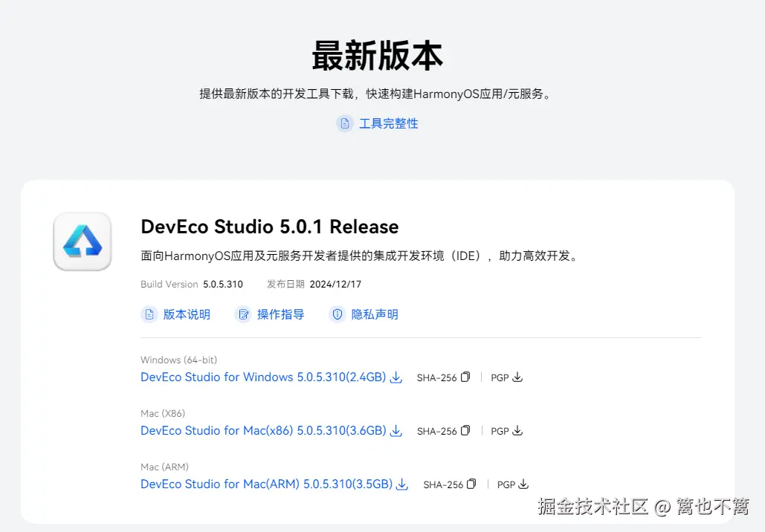Click the 最新版本 page heading
Viewport: 765px width, 532px height.
click(x=378, y=56)
